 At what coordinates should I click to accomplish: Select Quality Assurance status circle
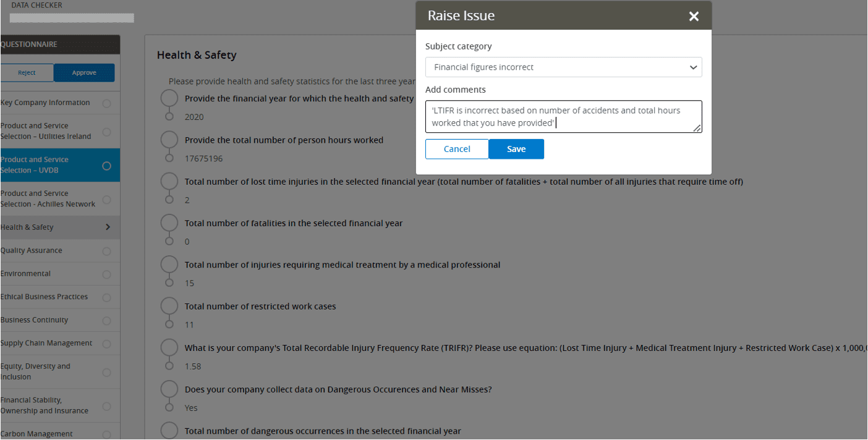106,251
